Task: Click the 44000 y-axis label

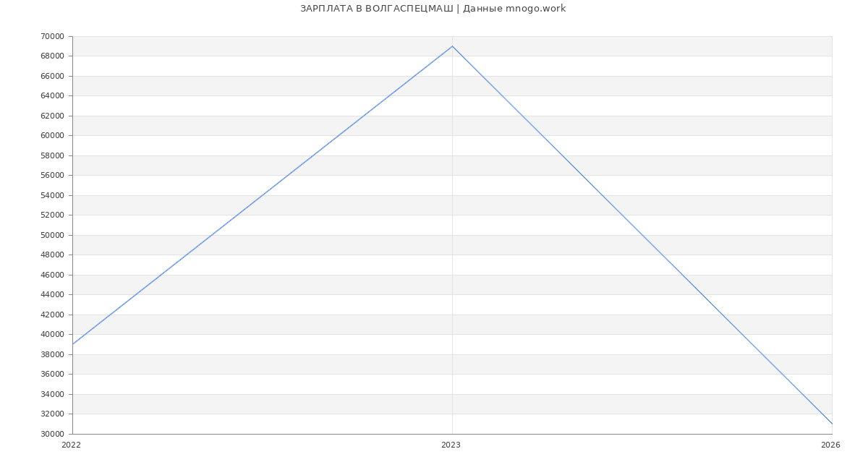Action: [x=52, y=295]
